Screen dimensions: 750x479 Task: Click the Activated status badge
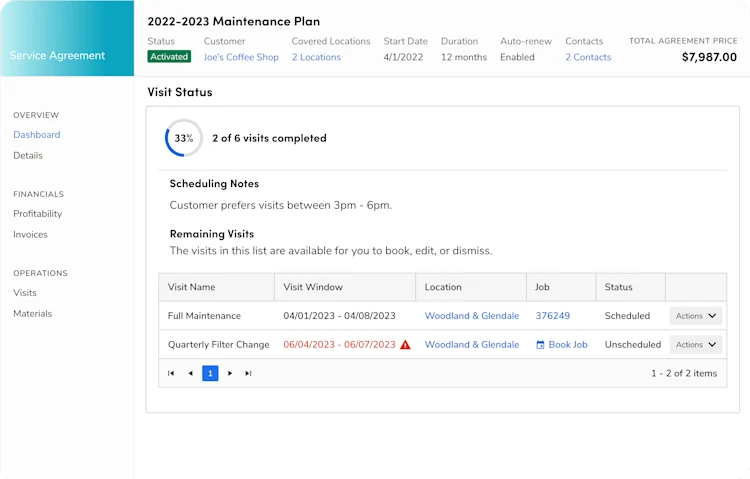coord(169,56)
